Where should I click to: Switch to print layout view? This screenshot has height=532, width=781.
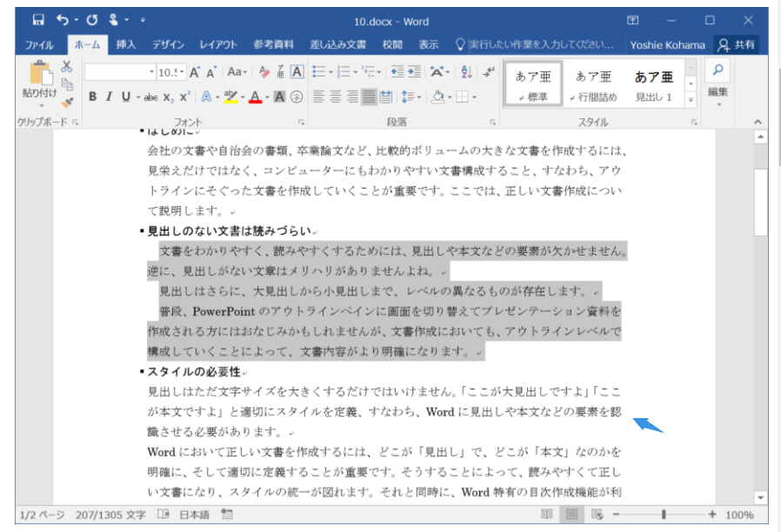[571, 515]
